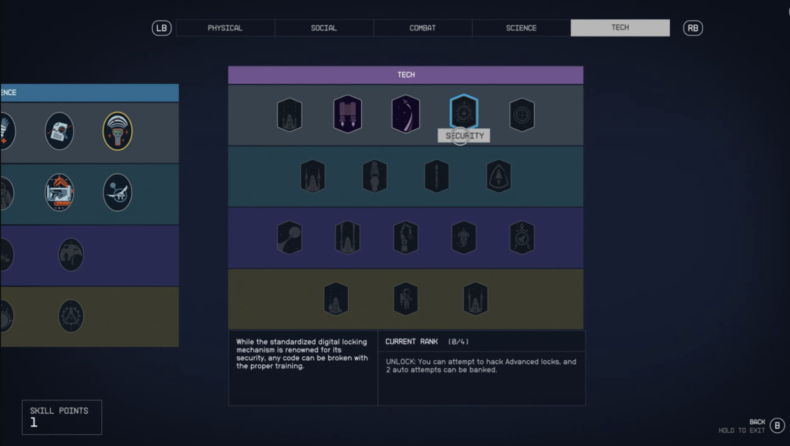Switch to the Combat tab
Viewport: 790px width, 446px height.
point(422,28)
